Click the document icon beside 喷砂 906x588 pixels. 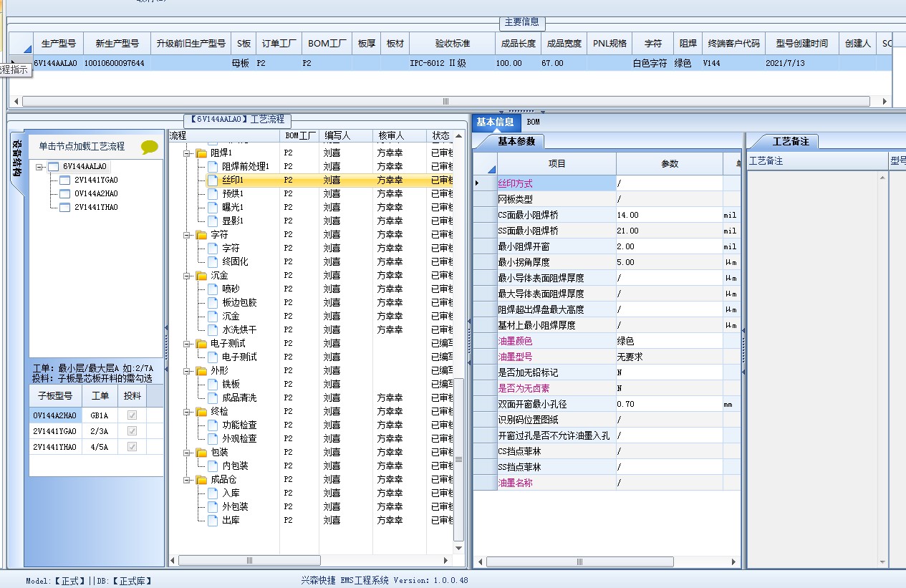pos(213,289)
